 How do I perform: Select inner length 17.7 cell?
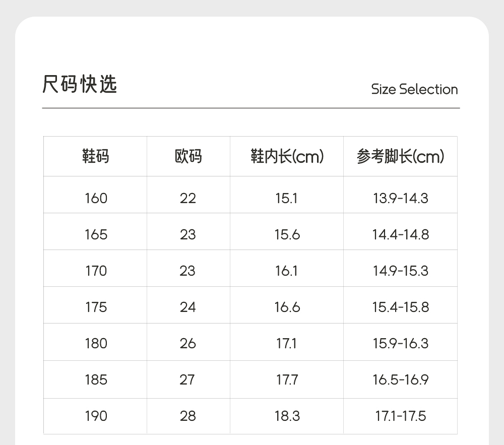click(286, 379)
